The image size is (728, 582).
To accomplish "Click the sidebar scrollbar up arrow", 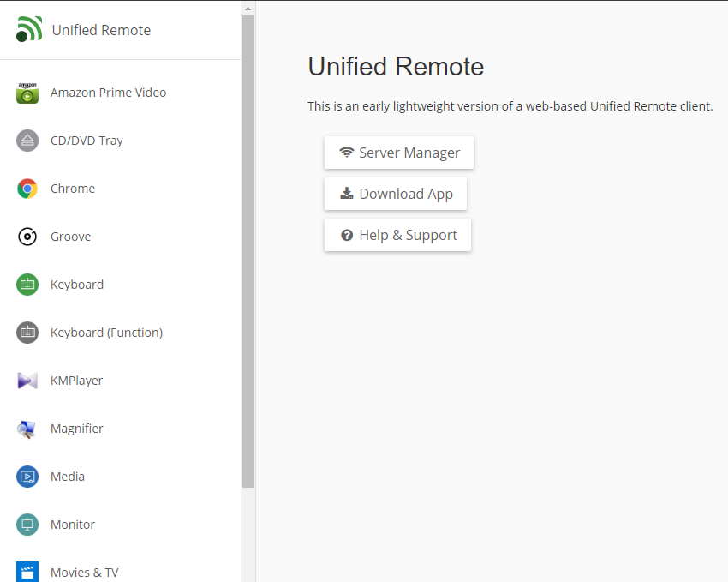I will [x=248, y=9].
